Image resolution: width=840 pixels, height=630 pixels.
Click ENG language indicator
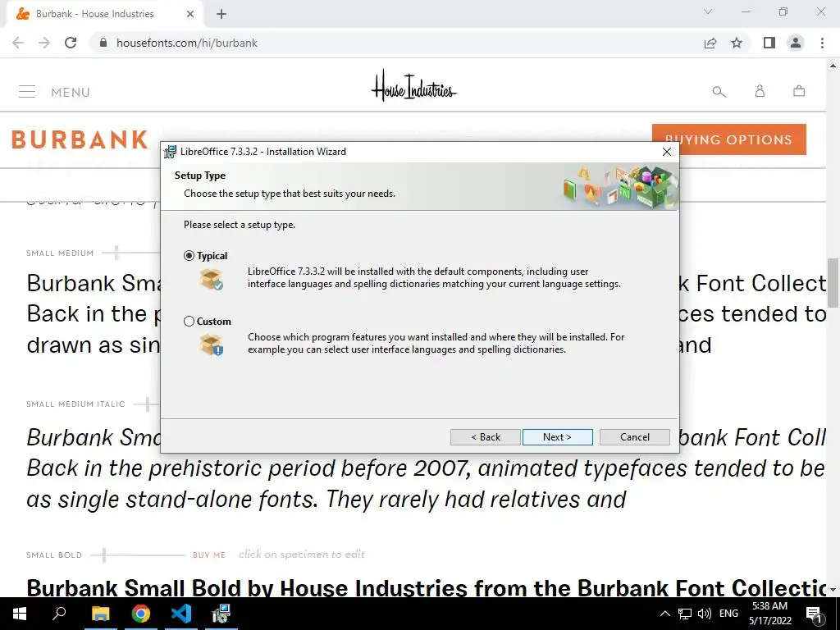pyautogui.click(x=728, y=614)
